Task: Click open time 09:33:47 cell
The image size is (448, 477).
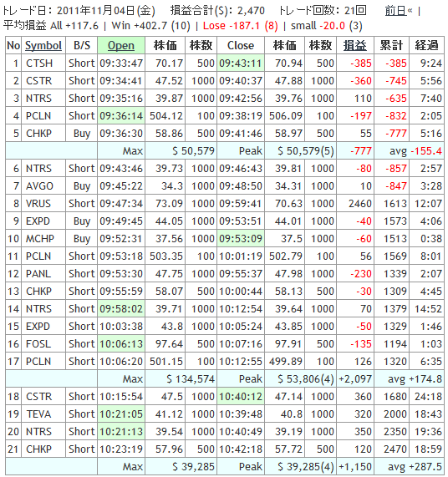Action: click(x=121, y=63)
